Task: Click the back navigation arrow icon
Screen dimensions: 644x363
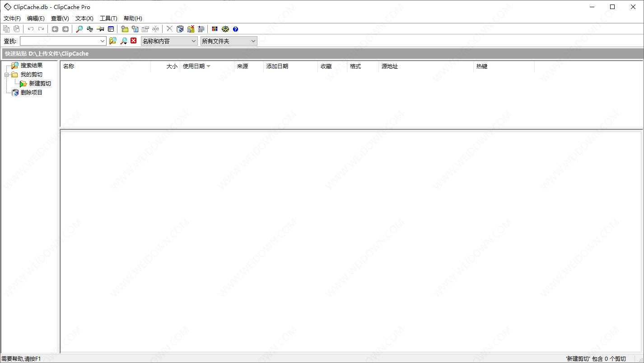Action: pyautogui.click(x=55, y=29)
